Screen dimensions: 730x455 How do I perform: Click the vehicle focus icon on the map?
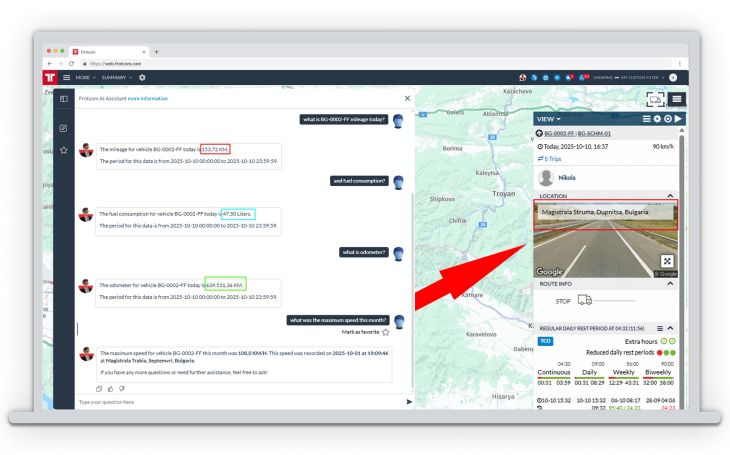[x=655, y=98]
